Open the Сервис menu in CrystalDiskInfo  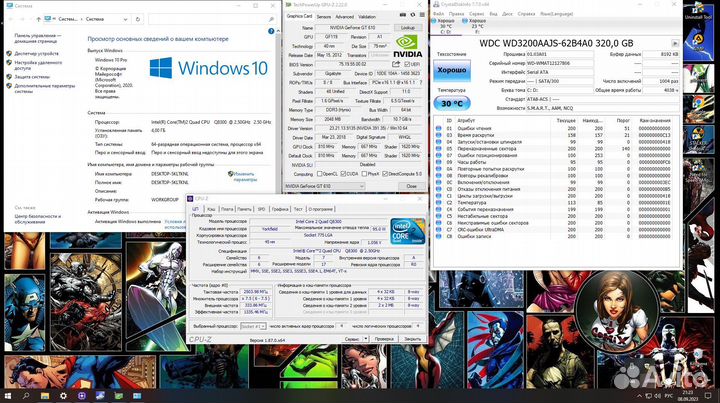click(477, 14)
